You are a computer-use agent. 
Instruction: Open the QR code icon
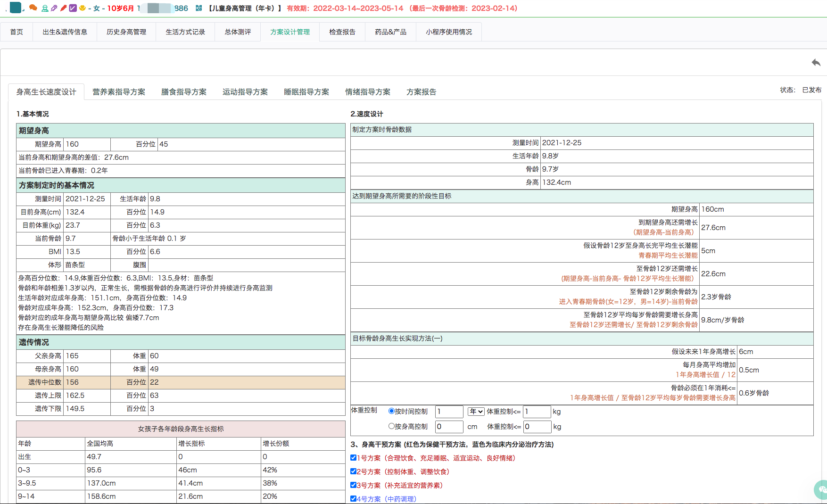[199, 8]
